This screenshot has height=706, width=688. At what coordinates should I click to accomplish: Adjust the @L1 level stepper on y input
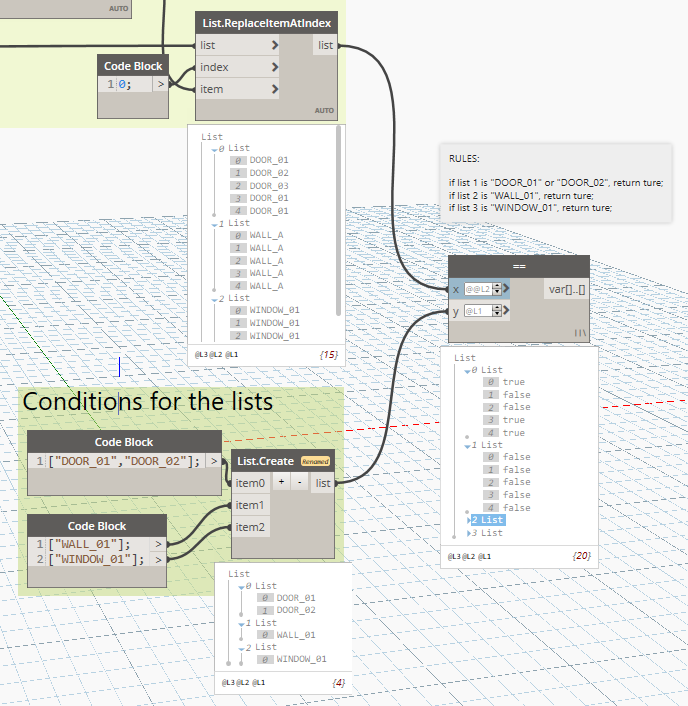pyautogui.click(x=497, y=311)
